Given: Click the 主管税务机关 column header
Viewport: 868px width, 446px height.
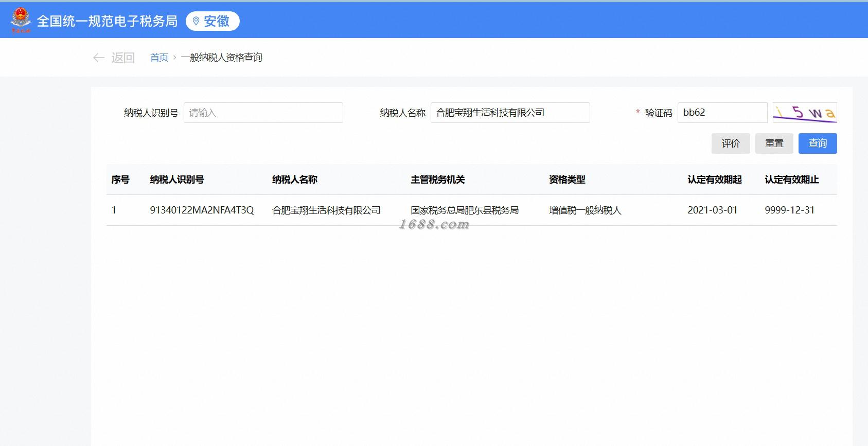Looking at the screenshot, I should coord(438,180).
